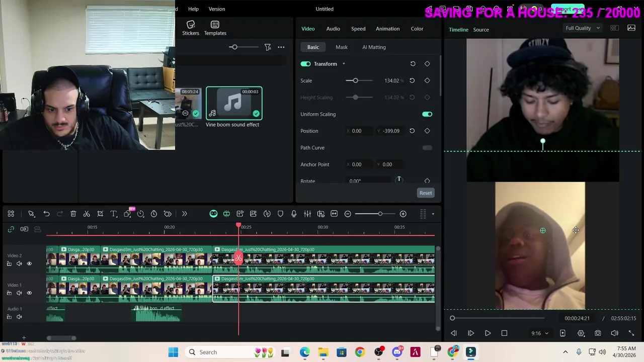Open the Stickers panel
The width and height of the screenshot is (644, 362).
pyautogui.click(x=190, y=28)
